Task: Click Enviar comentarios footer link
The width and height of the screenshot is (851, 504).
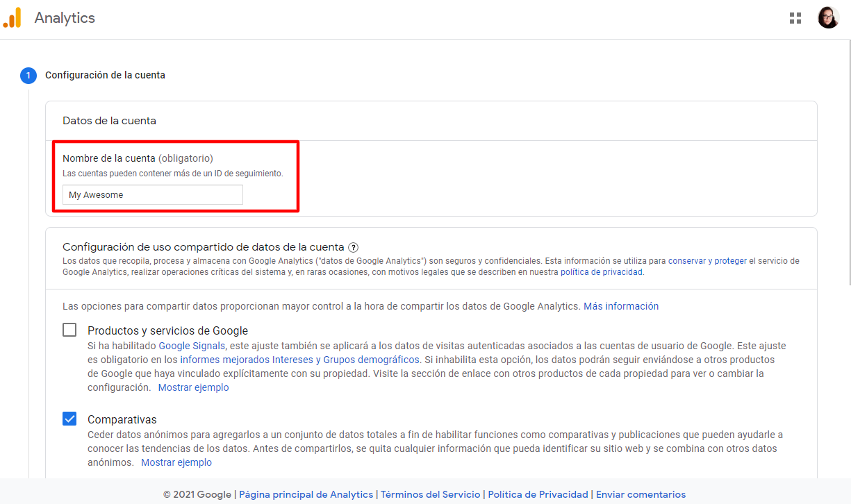Action: tap(641, 494)
